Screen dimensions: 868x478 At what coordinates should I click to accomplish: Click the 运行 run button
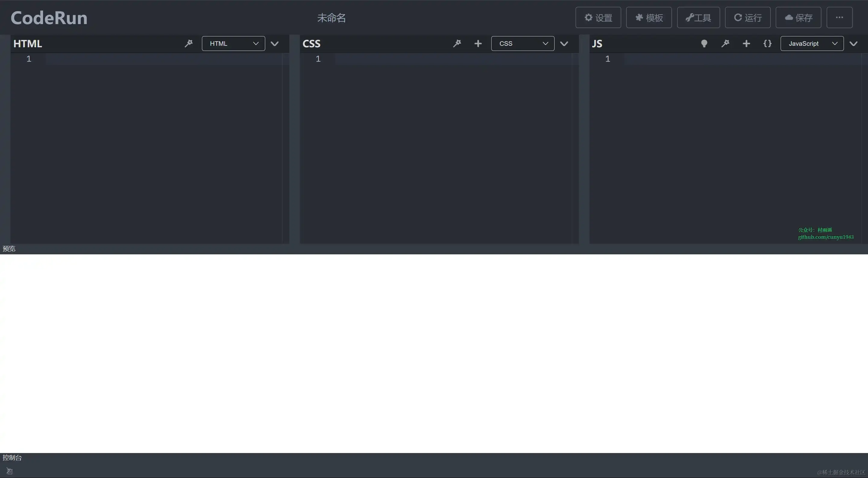[x=747, y=17]
